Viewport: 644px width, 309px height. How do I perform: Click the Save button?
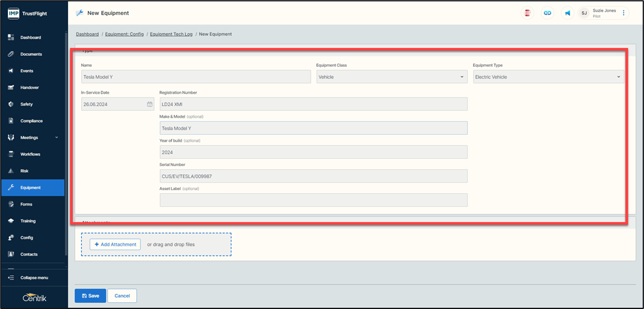pos(90,296)
